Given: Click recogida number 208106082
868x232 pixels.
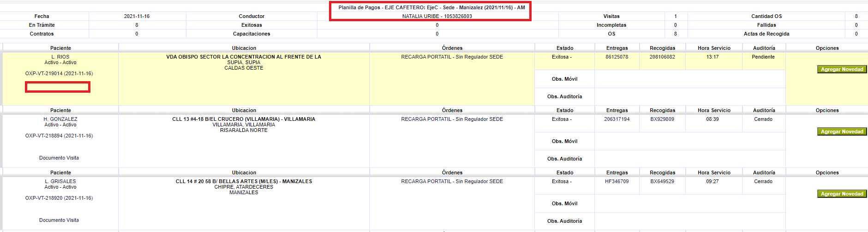Looking at the screenshot, I should [662, 57].
